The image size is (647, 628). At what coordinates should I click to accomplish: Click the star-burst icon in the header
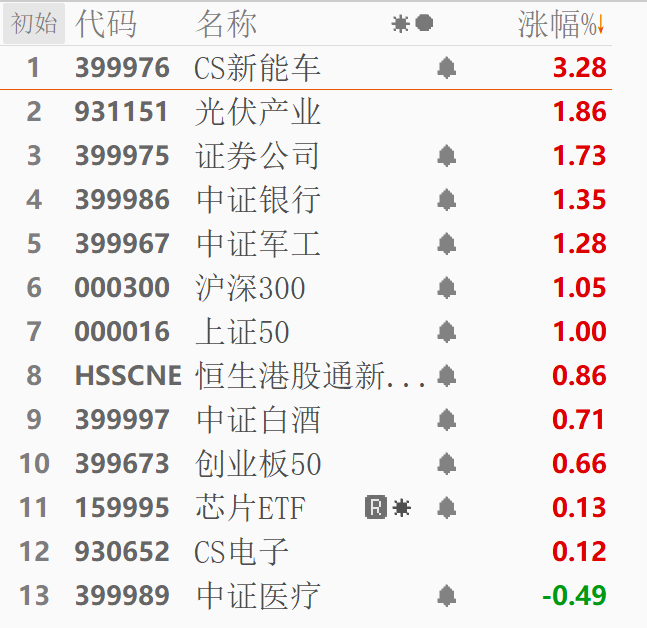[x=400, y=24]
